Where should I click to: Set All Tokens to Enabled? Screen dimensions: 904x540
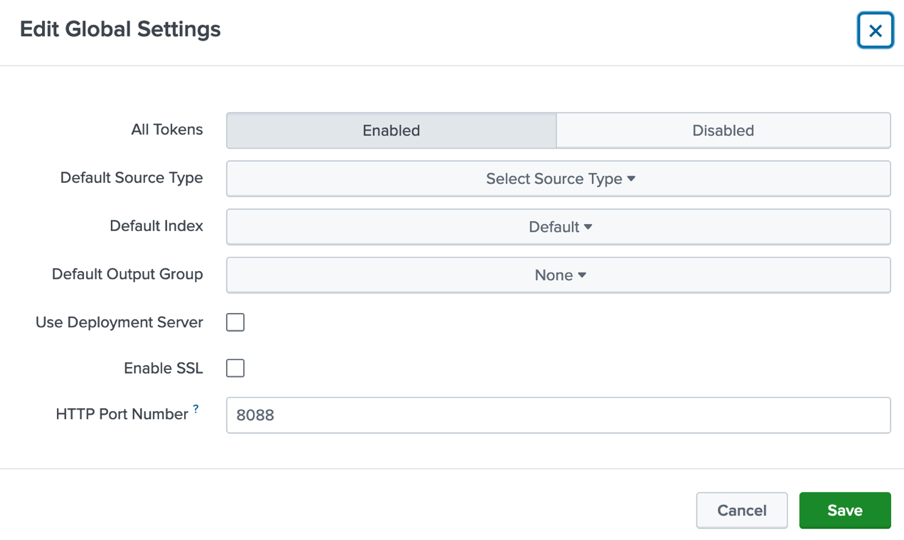[391, 130]
